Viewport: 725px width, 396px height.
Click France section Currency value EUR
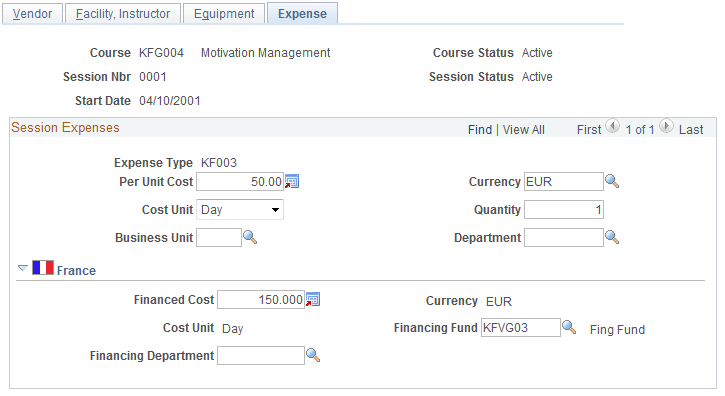point(499,302)
